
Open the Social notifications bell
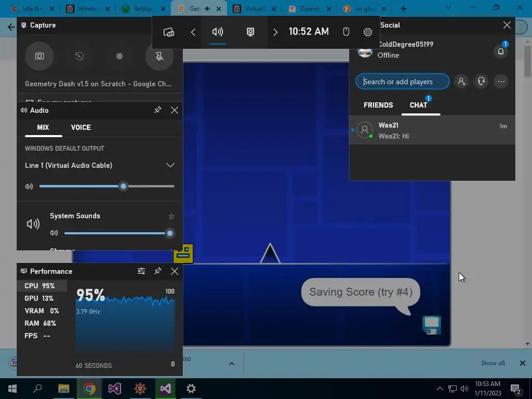click(501, 51)
